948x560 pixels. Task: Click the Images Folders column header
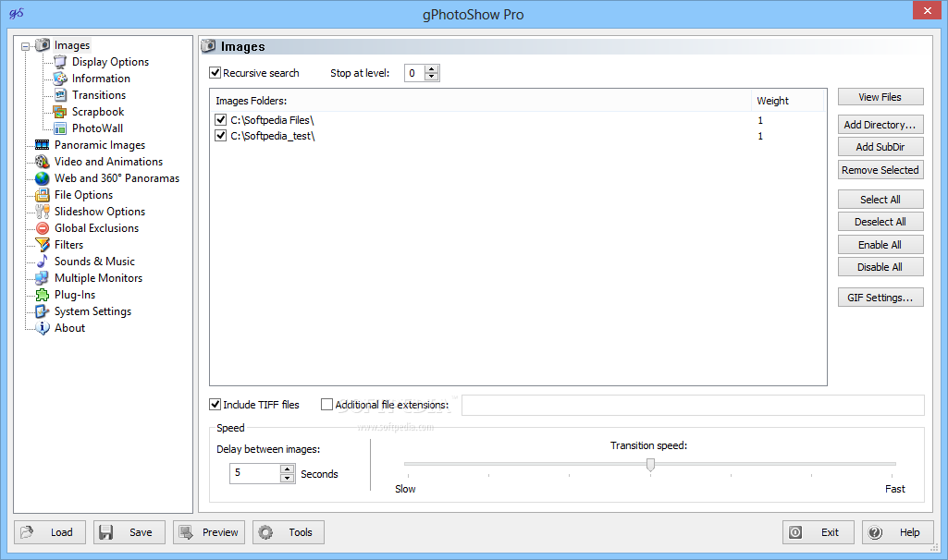click(481, 101)
